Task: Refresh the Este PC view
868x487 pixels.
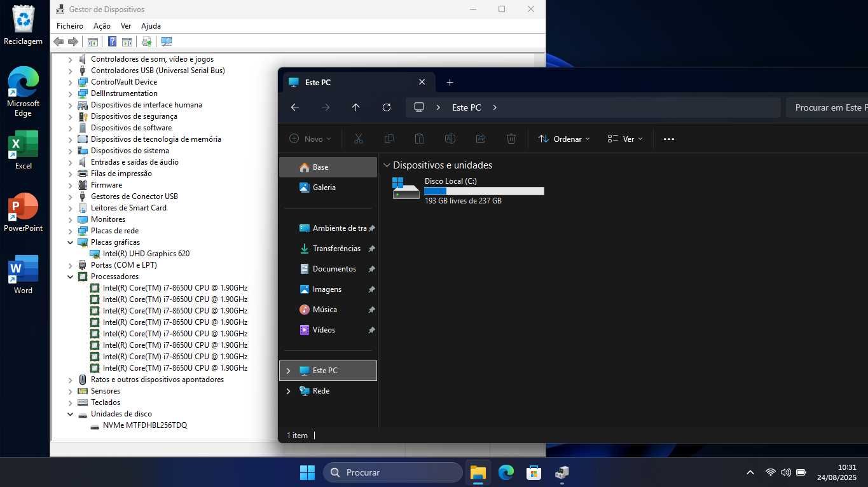Action: 387,107
